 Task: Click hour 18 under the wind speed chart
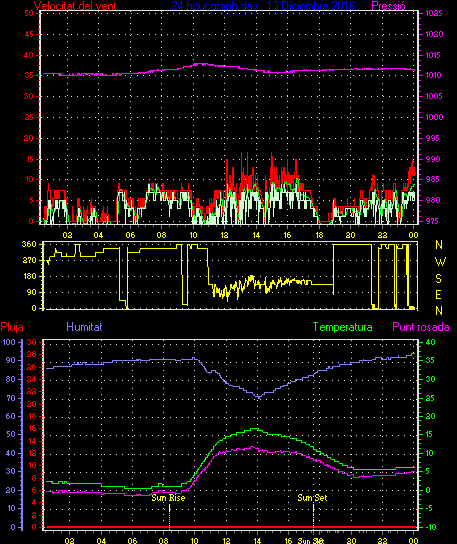click(319, 235)
